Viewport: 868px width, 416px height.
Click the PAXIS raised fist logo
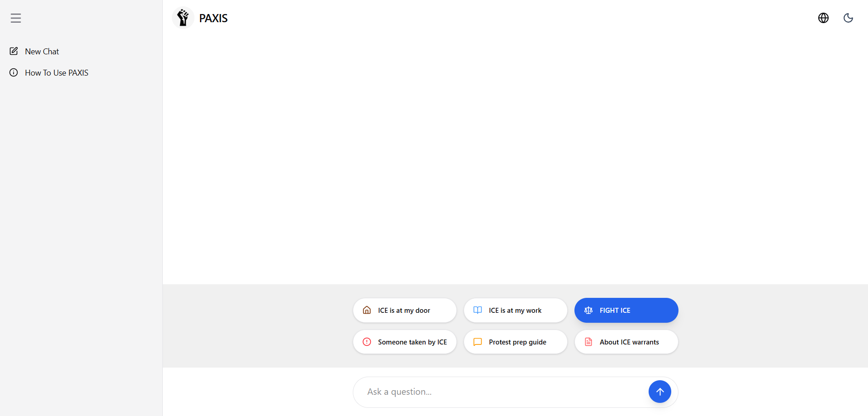coord(183,18)
